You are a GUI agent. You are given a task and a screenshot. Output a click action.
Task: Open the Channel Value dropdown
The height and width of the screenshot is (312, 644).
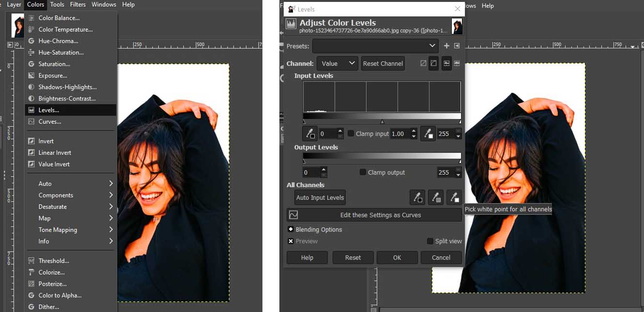click(x=337, y=64)
